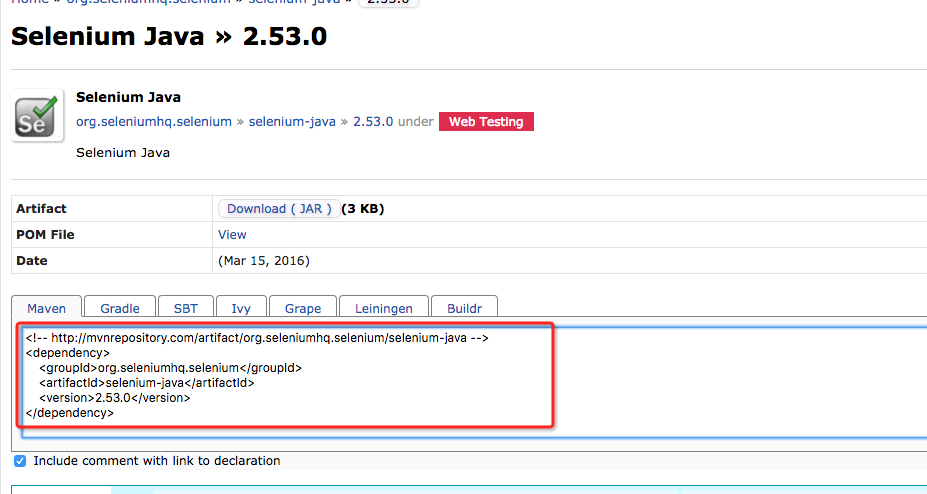Image resolution: width=927 pixels, height=494 pixels.
Task: Click inside the Maven dependency snippet textarea
Action: 473,382
